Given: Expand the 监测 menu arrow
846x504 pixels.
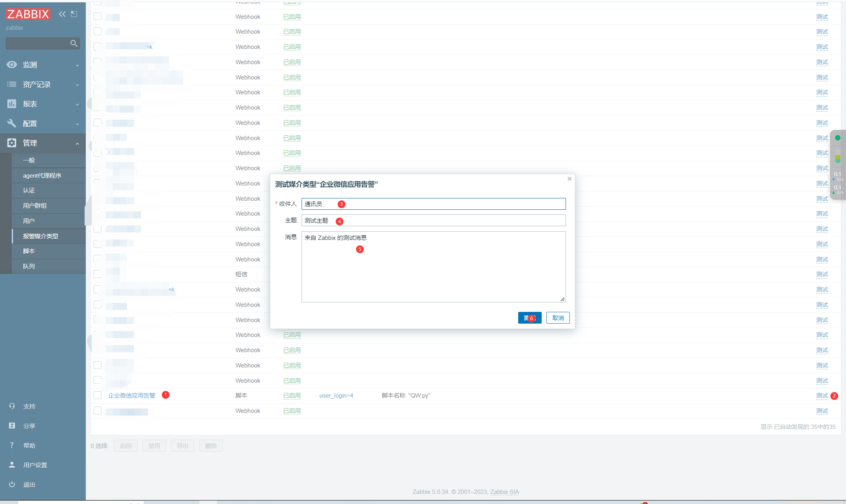Looking at the screenshot, I should [x=77, y=65].
